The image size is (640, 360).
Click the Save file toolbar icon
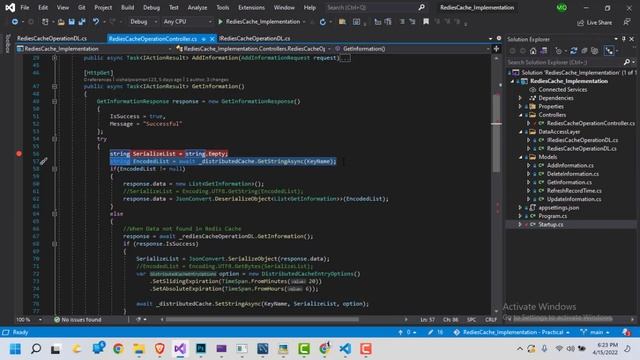[71, 22]
